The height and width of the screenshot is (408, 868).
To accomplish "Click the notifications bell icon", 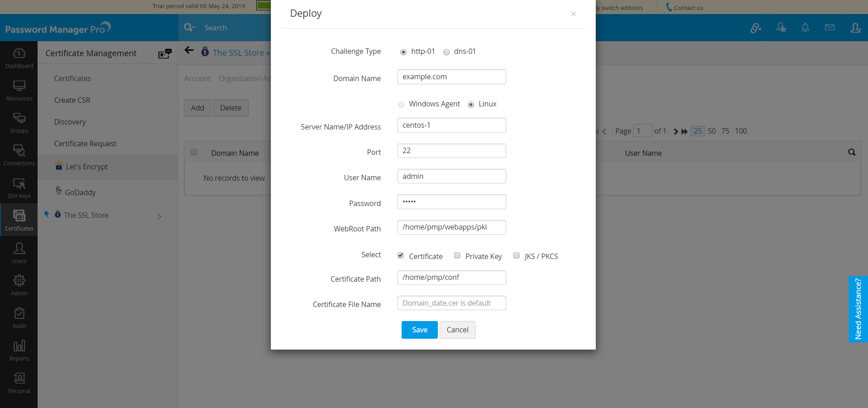I will pos(805,28).
